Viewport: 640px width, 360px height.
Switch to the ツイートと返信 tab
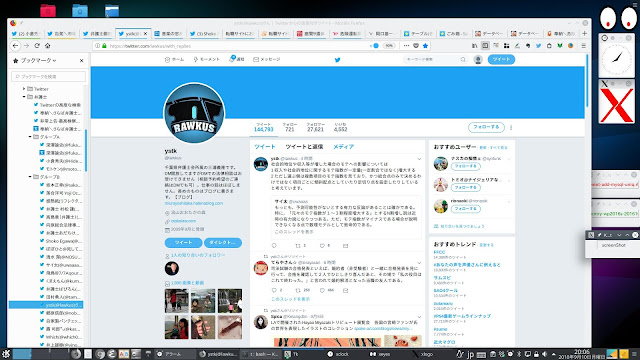coord(304,147)
